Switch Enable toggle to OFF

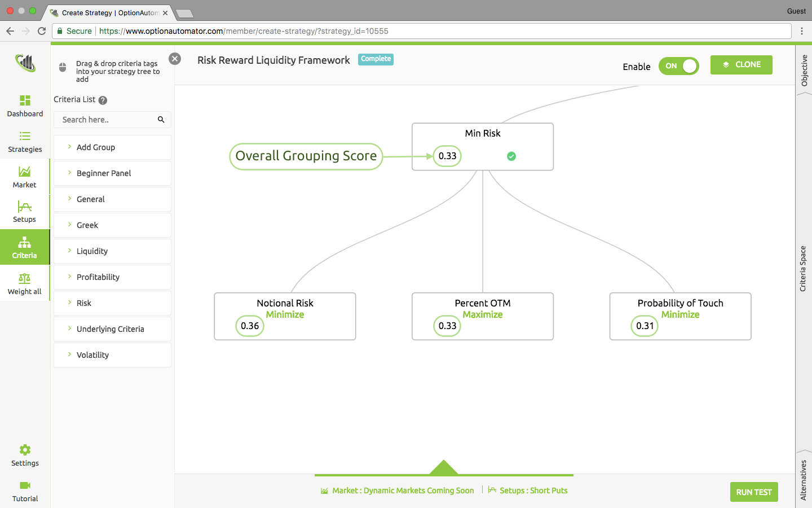(679, 66)
